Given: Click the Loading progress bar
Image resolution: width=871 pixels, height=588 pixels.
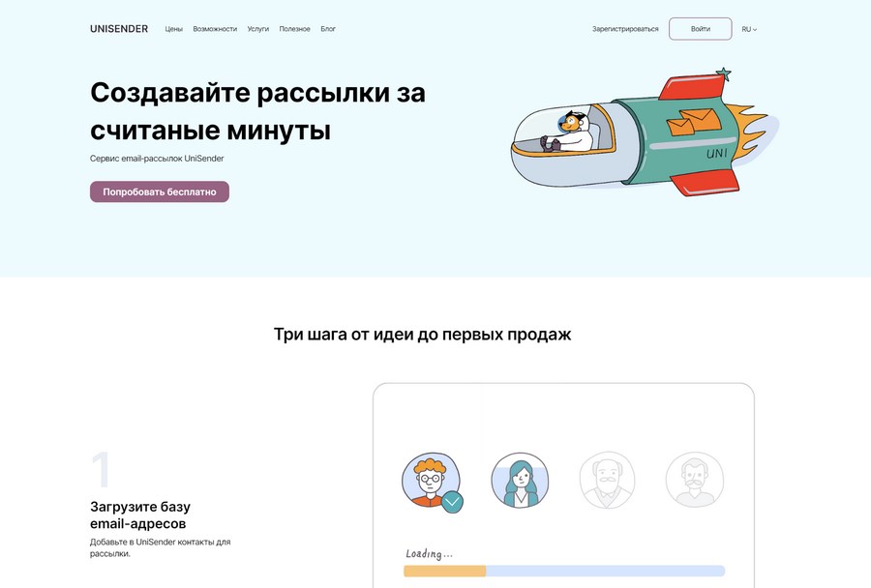Looking at the screenshot, I should pyautogui.click(x=563, y=571).
